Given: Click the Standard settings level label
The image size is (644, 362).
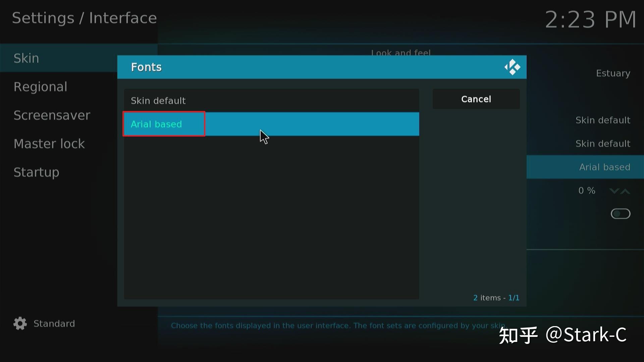Looking at the screenshot, I should 54,323.
